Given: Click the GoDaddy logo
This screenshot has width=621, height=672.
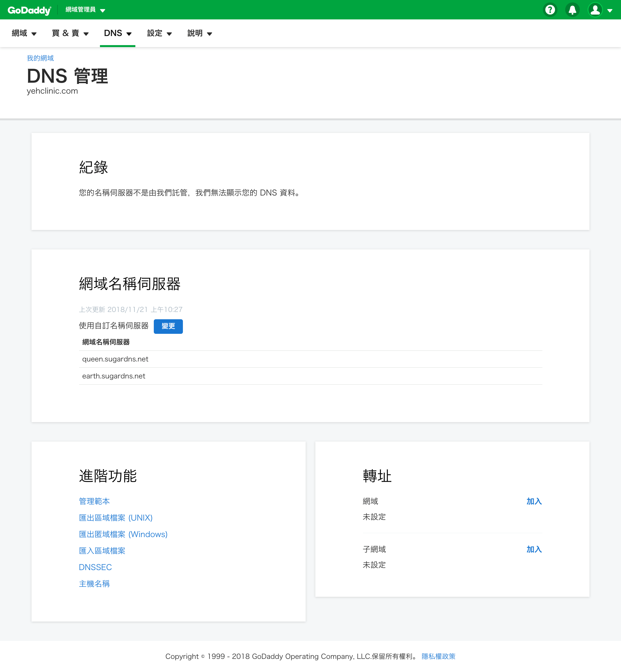Looking at the screenshot, I should [29, 10].
